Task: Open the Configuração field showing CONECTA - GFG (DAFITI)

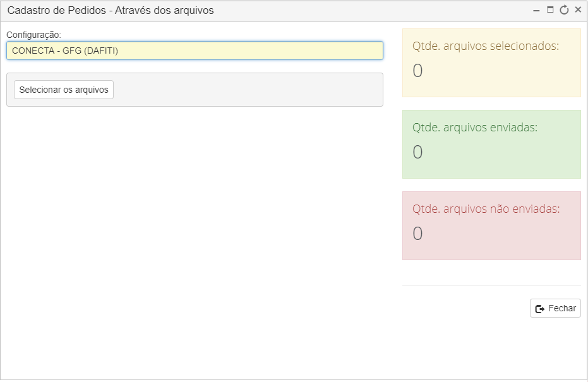Action: (195, 51)
